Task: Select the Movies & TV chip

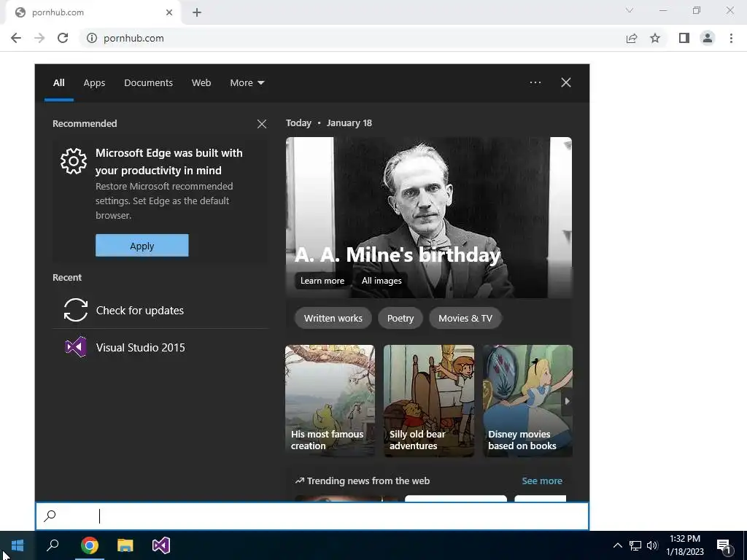Action: [x=465, y=318]
